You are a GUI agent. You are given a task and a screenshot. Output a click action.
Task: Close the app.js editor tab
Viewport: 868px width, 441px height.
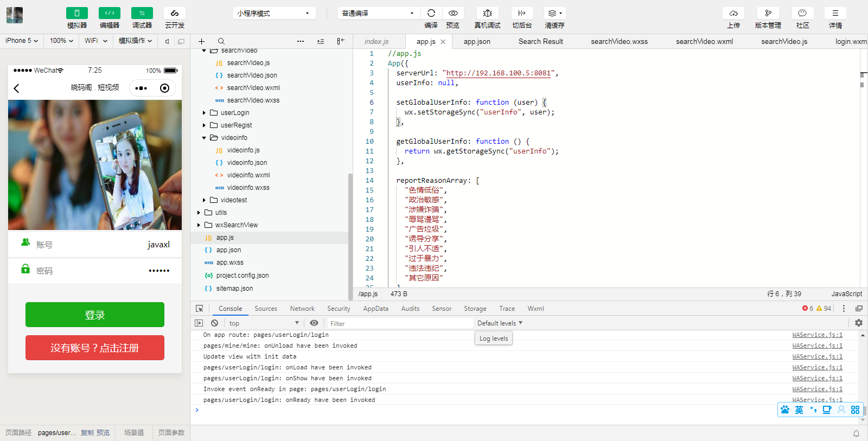[x=443, y=42]
